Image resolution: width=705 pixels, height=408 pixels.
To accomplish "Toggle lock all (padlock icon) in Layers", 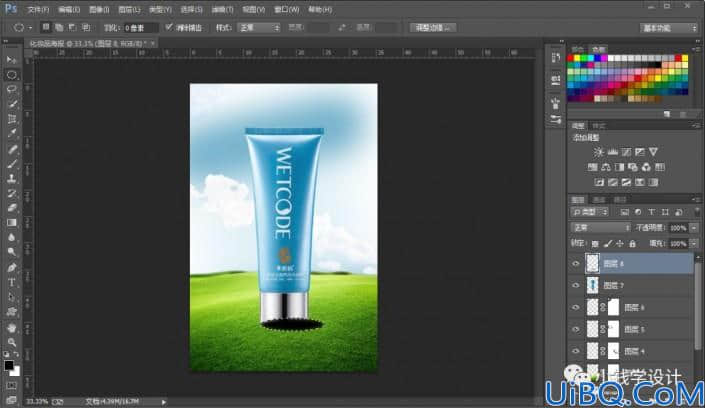I will pos(633,244).
